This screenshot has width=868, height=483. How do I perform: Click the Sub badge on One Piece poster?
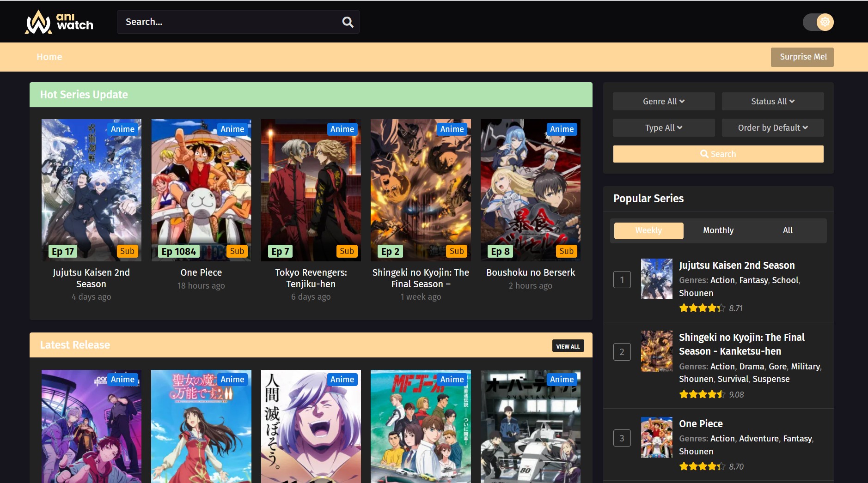237,251
